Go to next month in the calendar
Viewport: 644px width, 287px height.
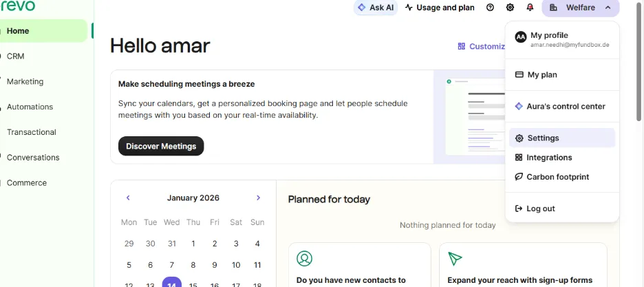[x=258, y=198]
